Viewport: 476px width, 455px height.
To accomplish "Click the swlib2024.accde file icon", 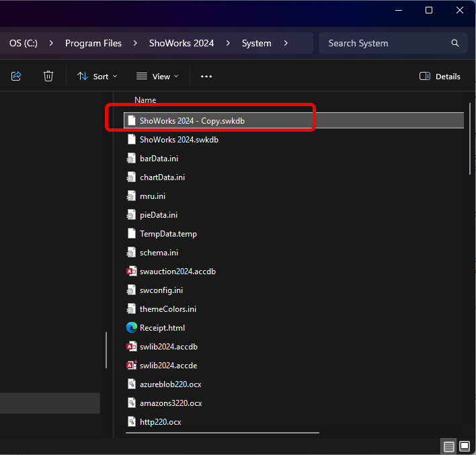I will (132, 366).
